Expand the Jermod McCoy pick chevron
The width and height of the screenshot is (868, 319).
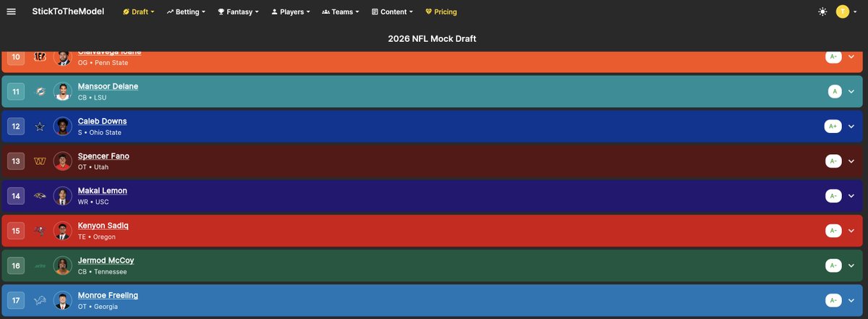pyautogui.click(x=851, y=266)
